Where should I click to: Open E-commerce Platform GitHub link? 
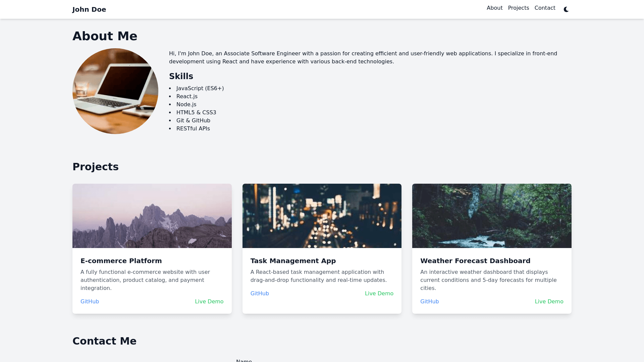90,302
